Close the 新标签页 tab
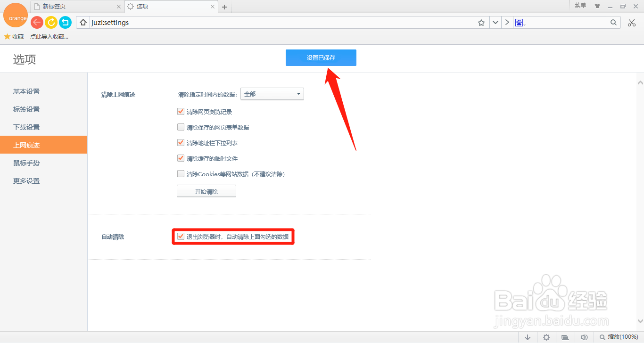Screen dimensions: 644x343 pyautogui.click(x=118, y=7)
